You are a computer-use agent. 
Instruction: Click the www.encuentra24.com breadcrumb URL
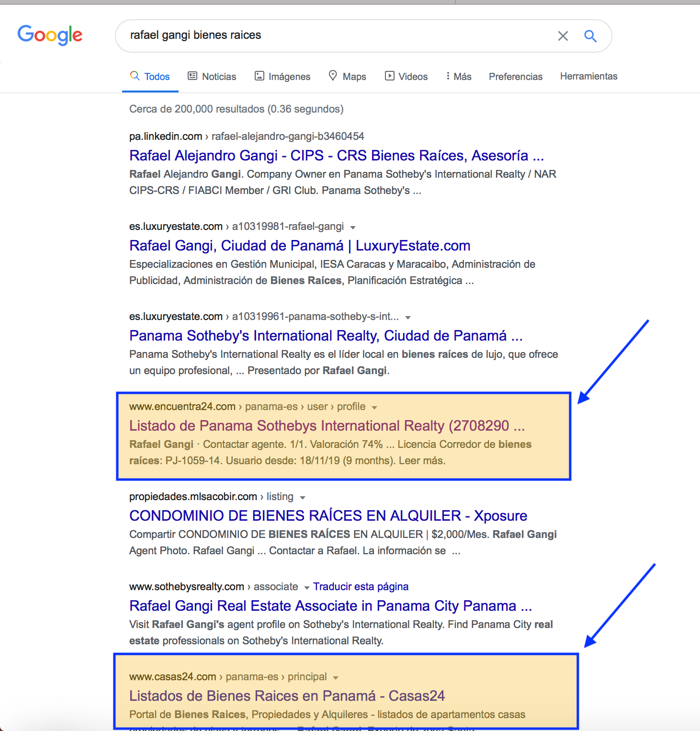(x=248, y=407)
